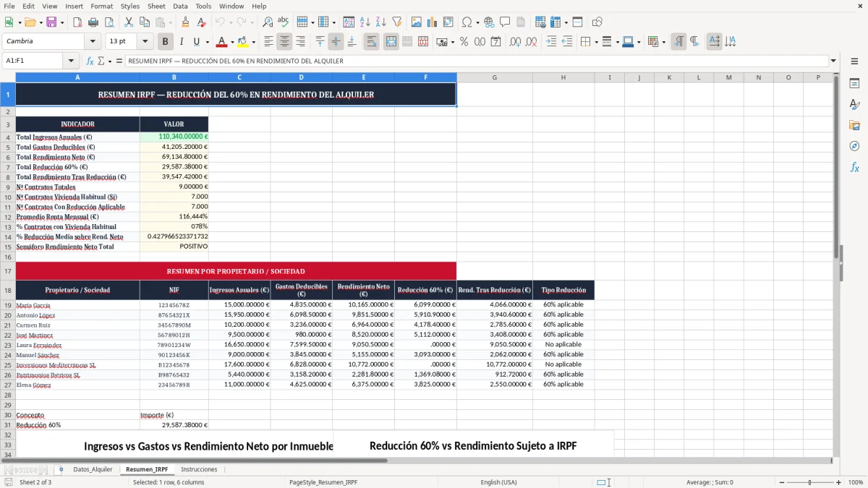The image size is (868, 488).
Task: Open the Open-file dropdown arrow
Action: click(x=40, y=22)
